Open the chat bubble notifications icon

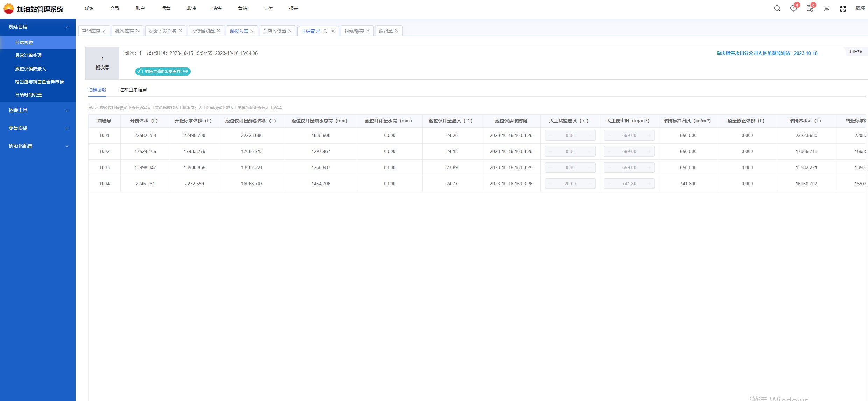tap(793, 8)
